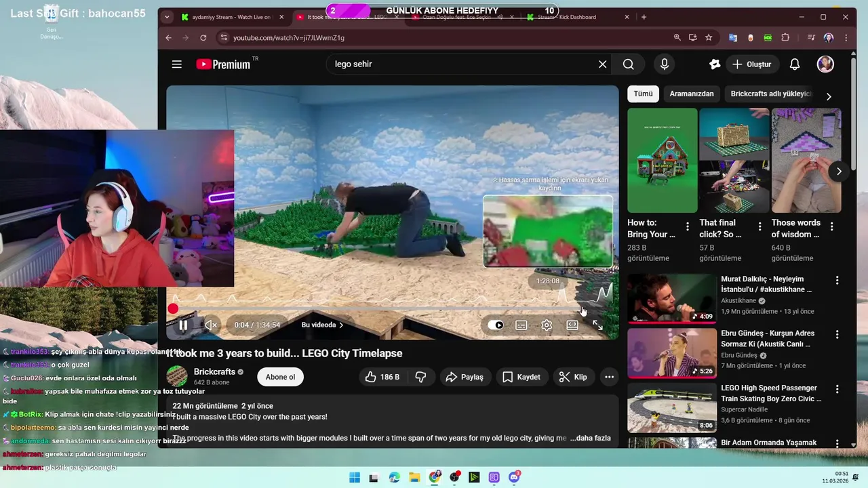Click in the 'lego sehir' search field

(x=461, y=64)
